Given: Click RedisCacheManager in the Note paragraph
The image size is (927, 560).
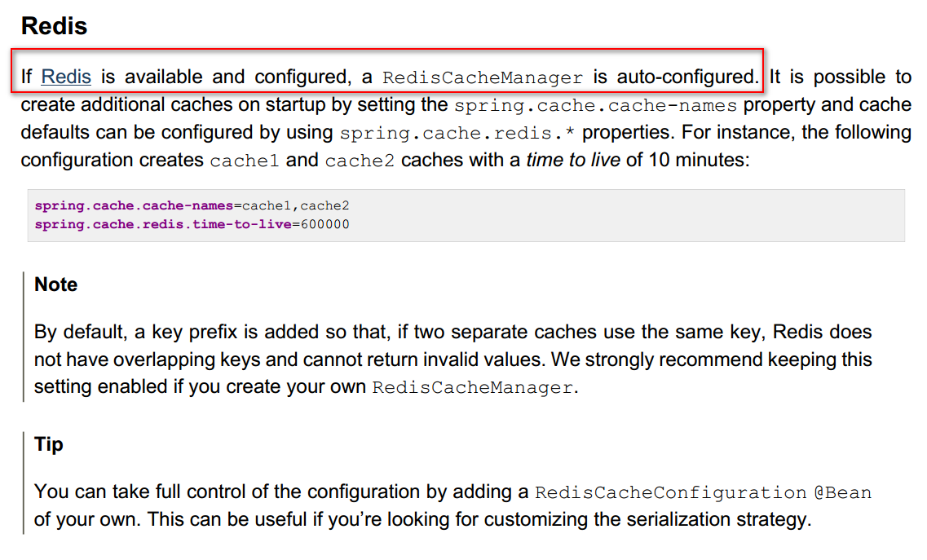Looking at the screenshot, I should point(473,387).
